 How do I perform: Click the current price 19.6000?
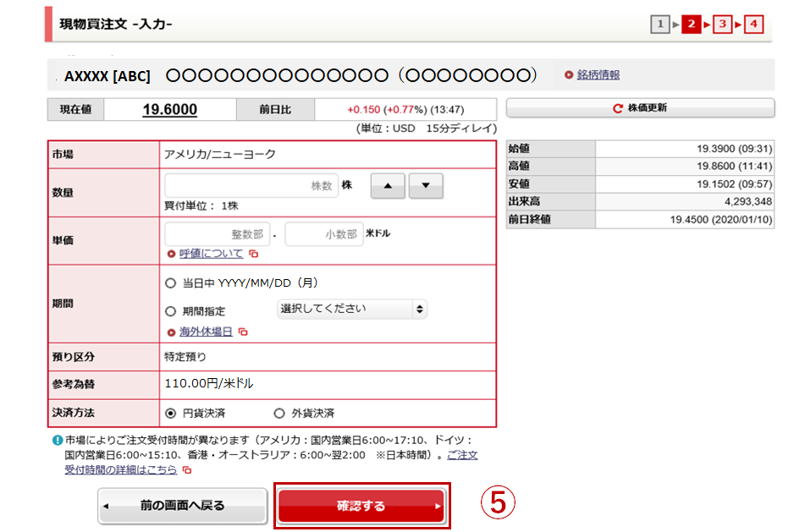coord(170,109)
